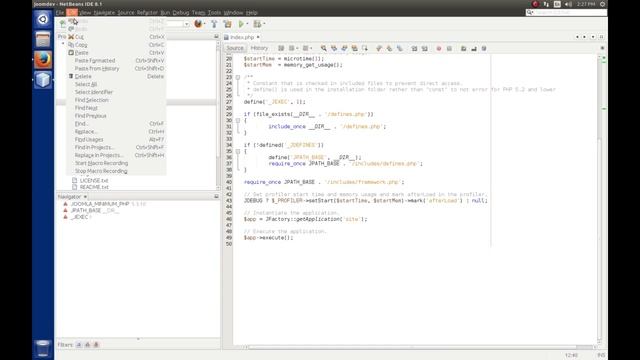Choose Start Macro Recording menu entry

pos(116,163)
